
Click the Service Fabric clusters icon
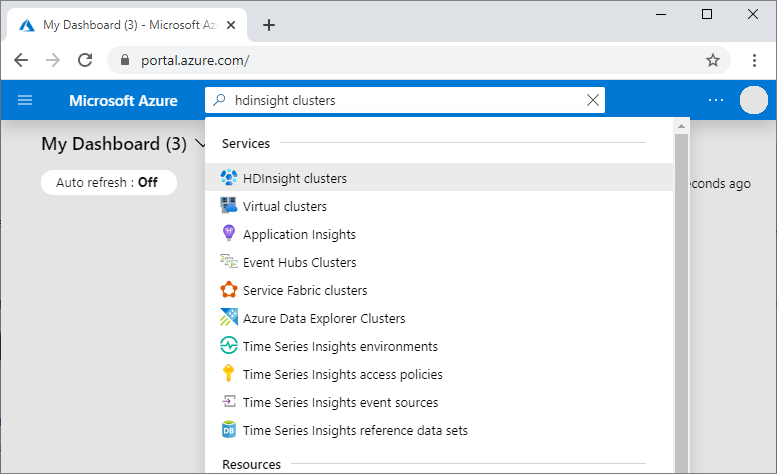(x=228, y=290)
